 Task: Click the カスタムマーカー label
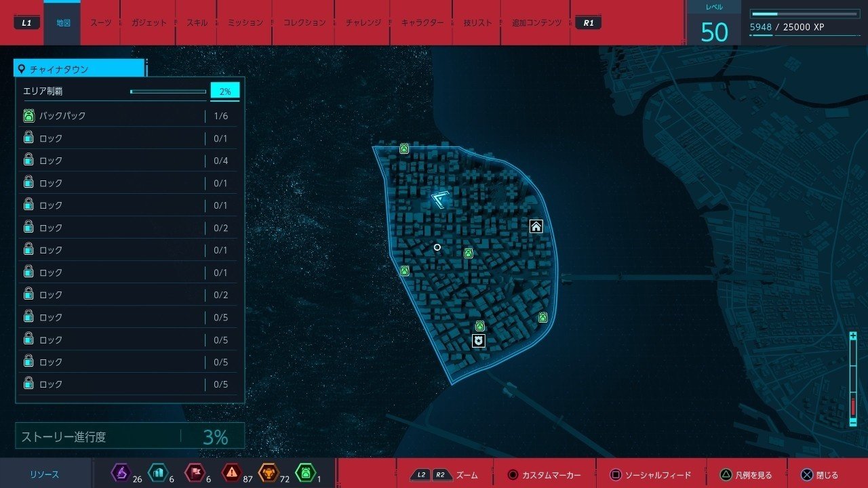pos(551,475)
